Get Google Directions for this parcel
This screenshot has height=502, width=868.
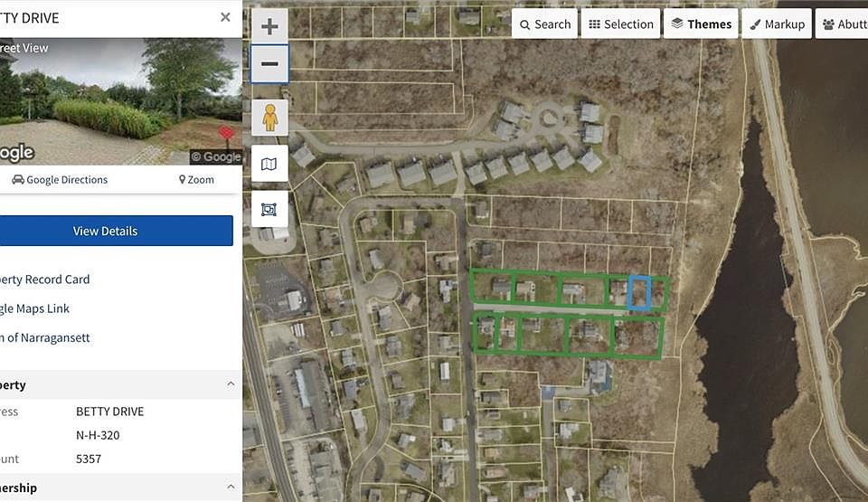tap(60, 179)
